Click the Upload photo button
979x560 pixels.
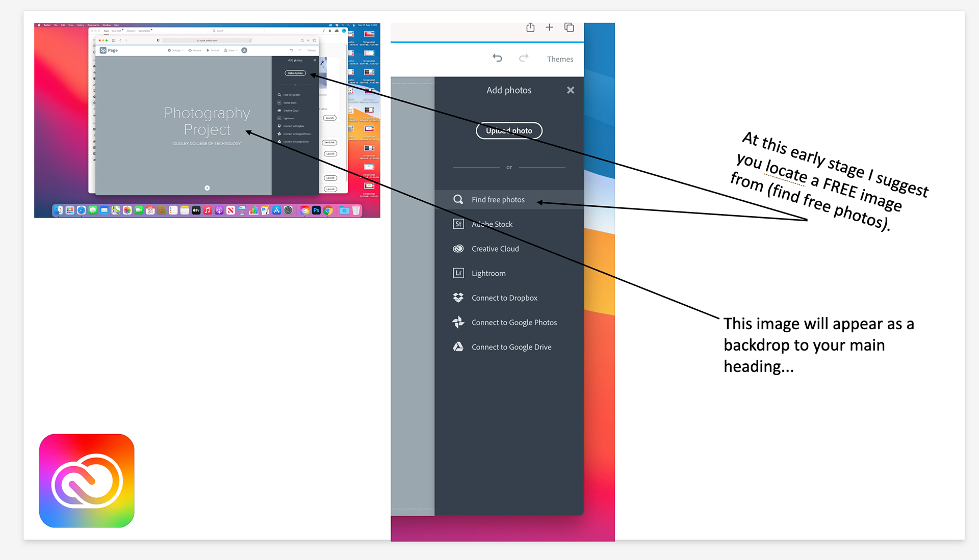tap(508, 131)
